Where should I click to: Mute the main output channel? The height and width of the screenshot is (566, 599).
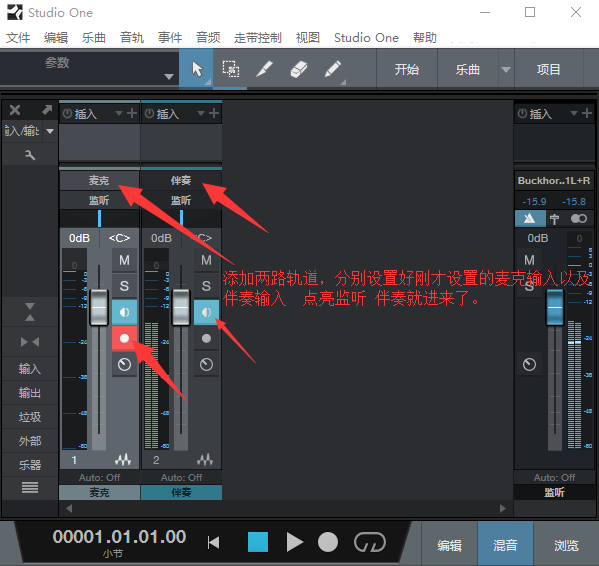(x=529, y=260)
